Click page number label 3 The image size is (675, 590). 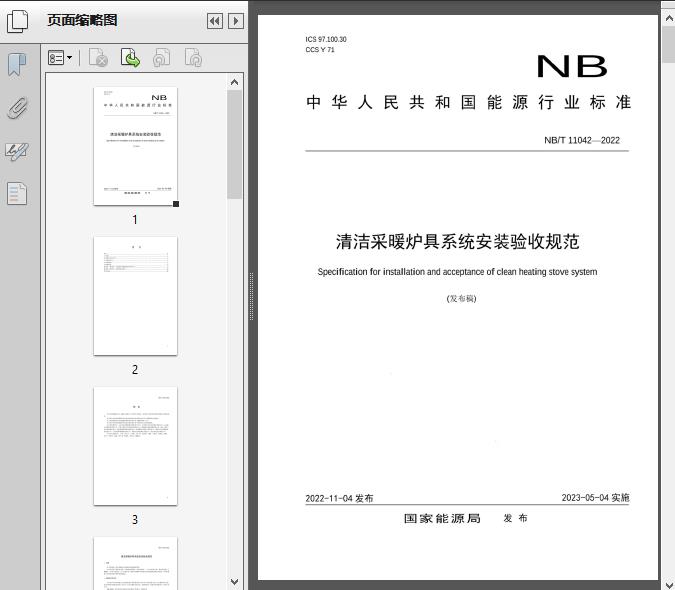135,519
